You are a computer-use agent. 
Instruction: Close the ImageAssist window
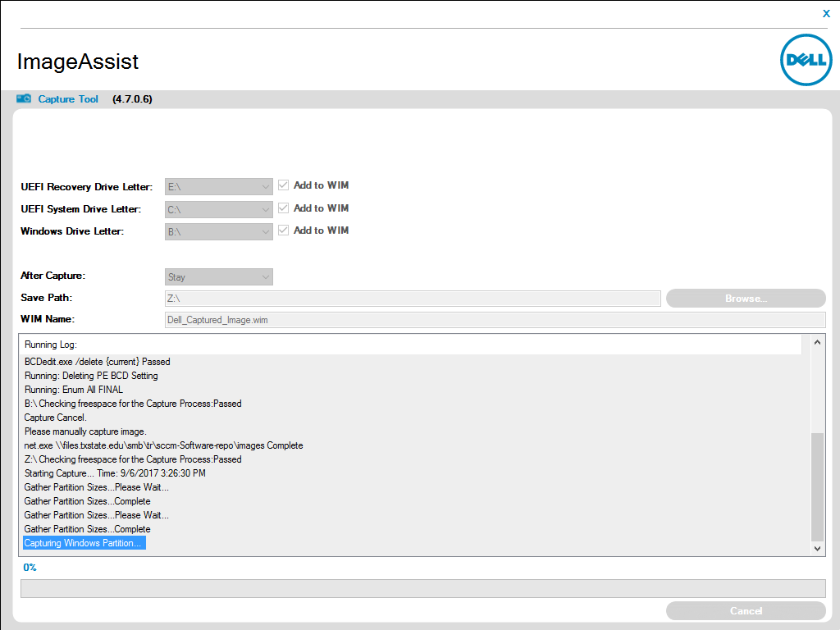click(826, 13)
